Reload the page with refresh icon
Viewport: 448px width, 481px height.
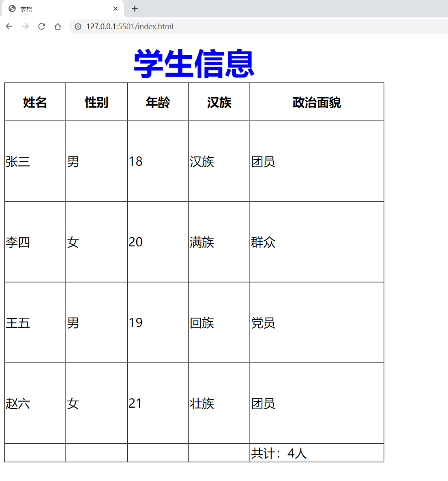41,26
